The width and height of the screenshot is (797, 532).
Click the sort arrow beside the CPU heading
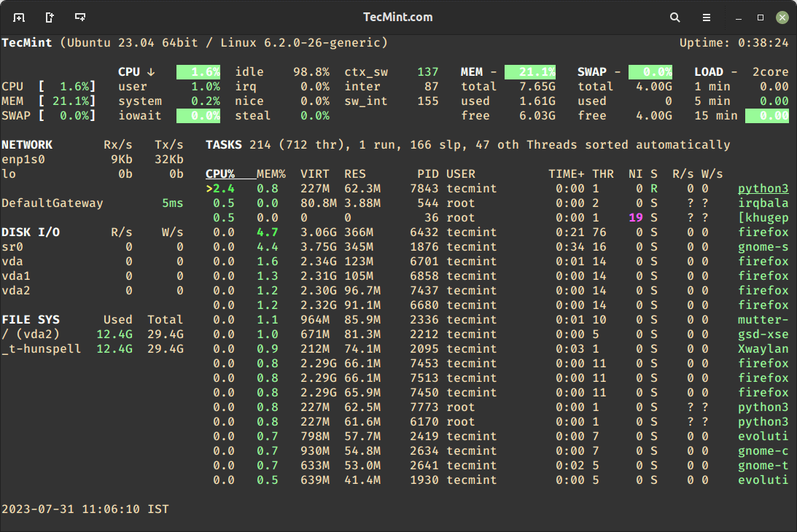pos(151,72)
